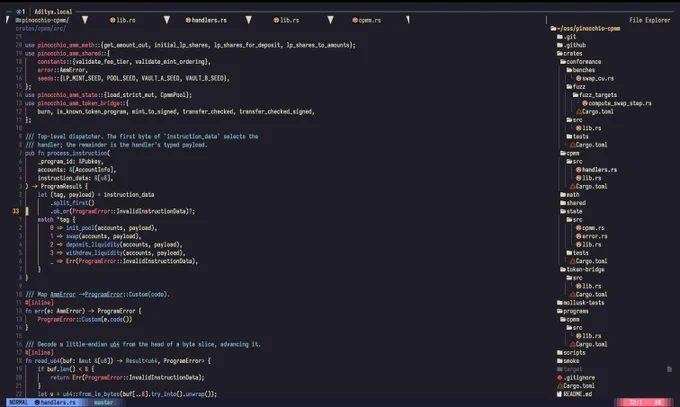Click the .git folder icon
The height and width of the screenshot is (407, 680).
(560, 37)
